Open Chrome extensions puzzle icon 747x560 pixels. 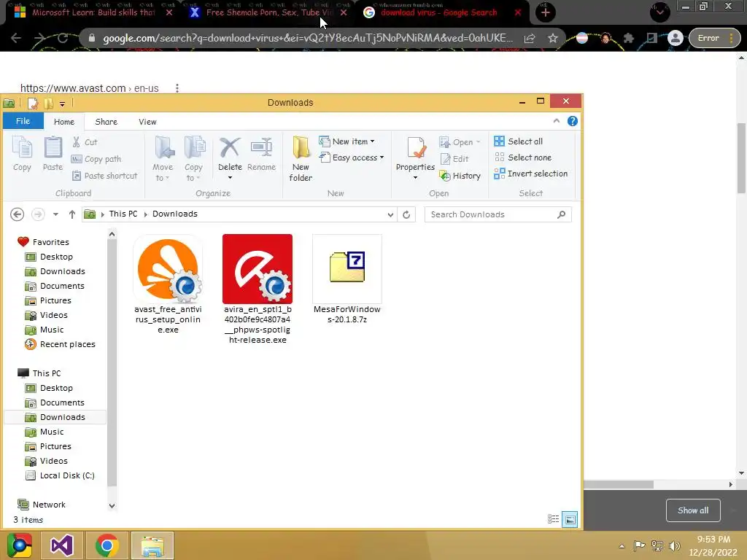[x=629, y=38]
